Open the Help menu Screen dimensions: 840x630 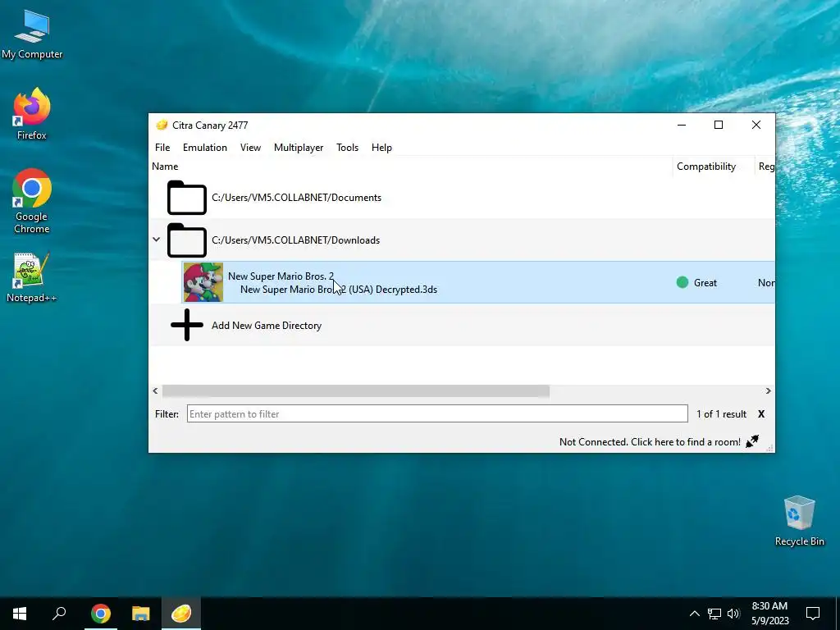pos(381,148)
